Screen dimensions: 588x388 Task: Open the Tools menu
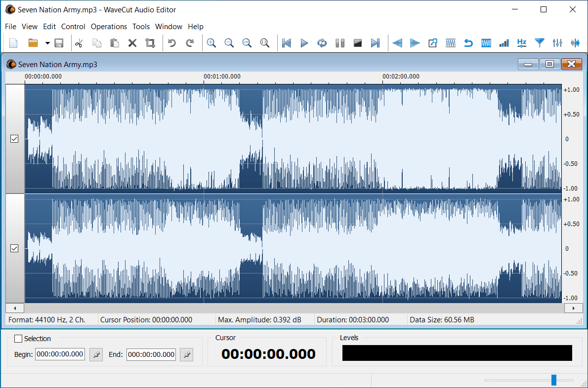141,27
